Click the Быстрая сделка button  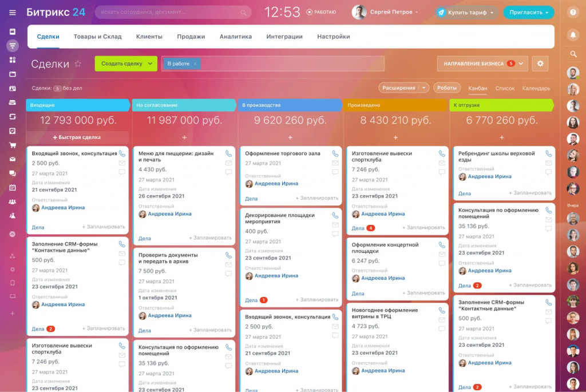point(78,136)
